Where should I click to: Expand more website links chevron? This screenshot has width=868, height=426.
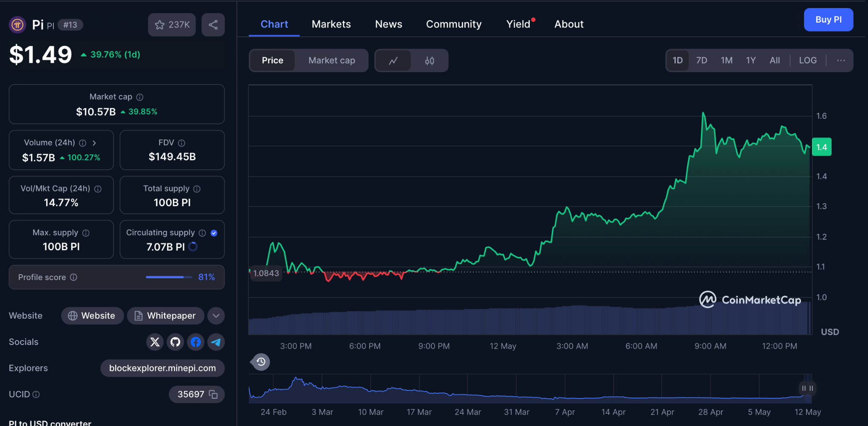tap(216, 316)
